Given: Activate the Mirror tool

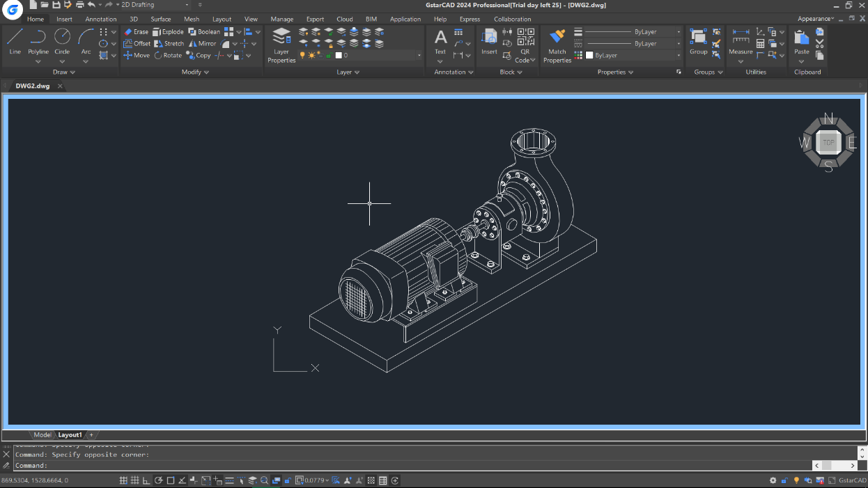Looking at the screenshot, I should [x=203, y=44].
